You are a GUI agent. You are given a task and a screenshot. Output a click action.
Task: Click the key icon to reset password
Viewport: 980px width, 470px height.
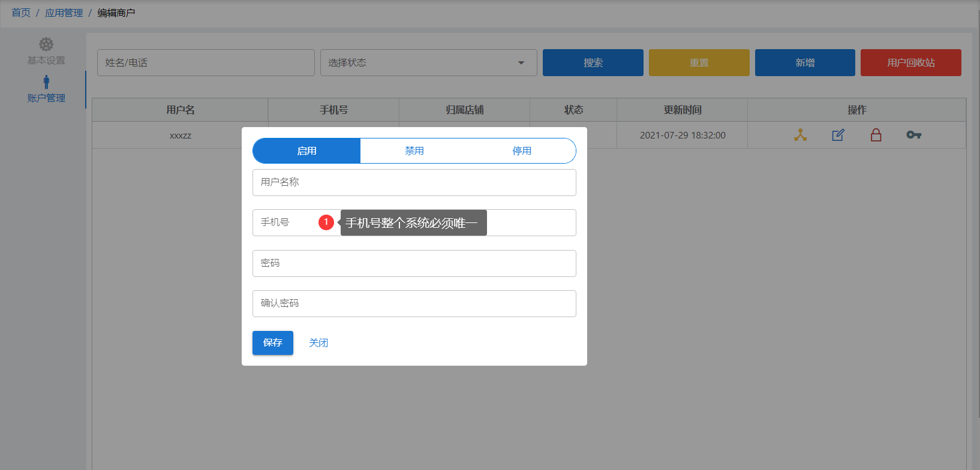913,135
